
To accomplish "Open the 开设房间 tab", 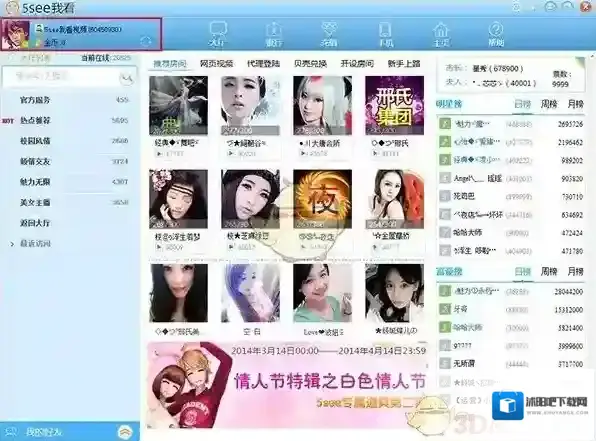I will pos(357,63).
